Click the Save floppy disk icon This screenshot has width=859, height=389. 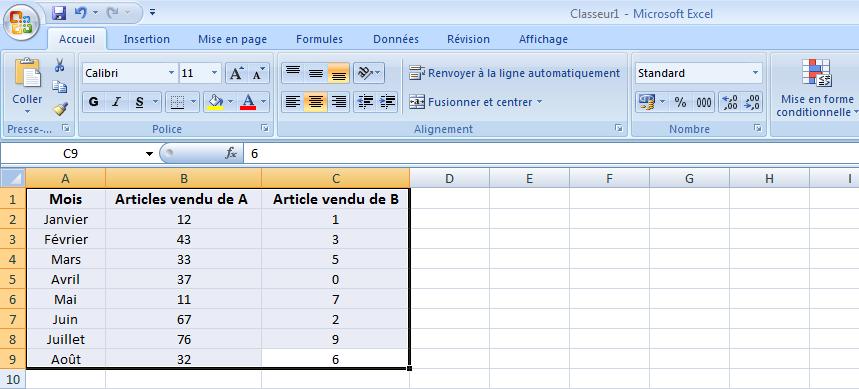[59, 13]
